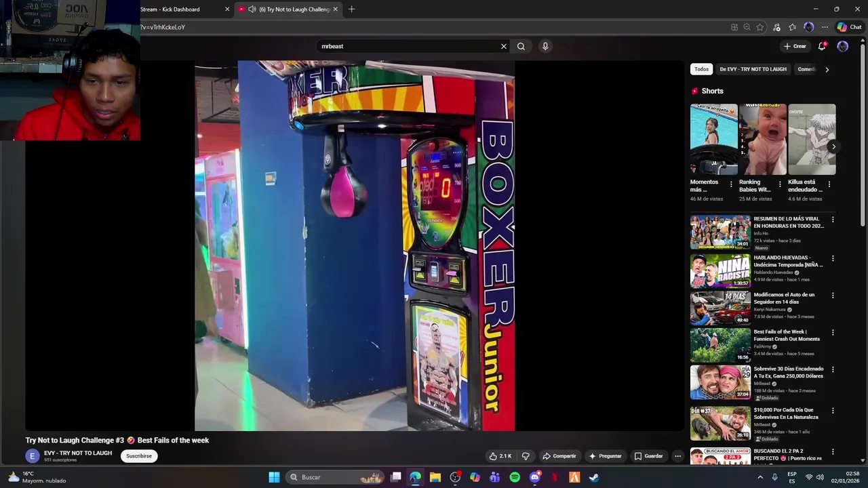
Task: Open options for Modificamos el Auto video
Action: point(833,296)
